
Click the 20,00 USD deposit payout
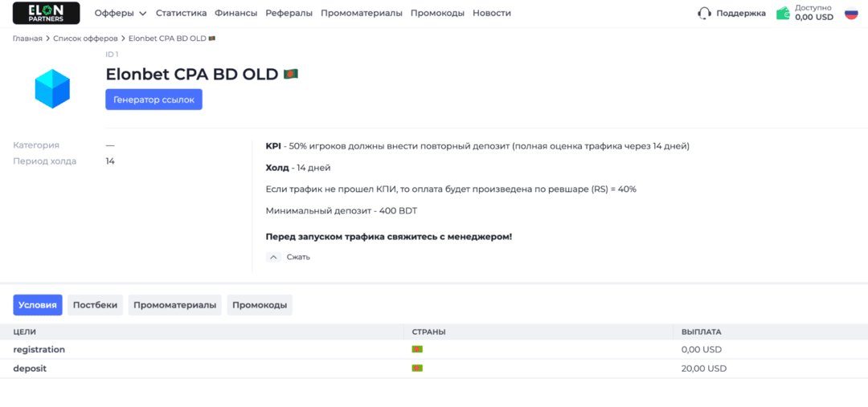(x=704, y=368)
